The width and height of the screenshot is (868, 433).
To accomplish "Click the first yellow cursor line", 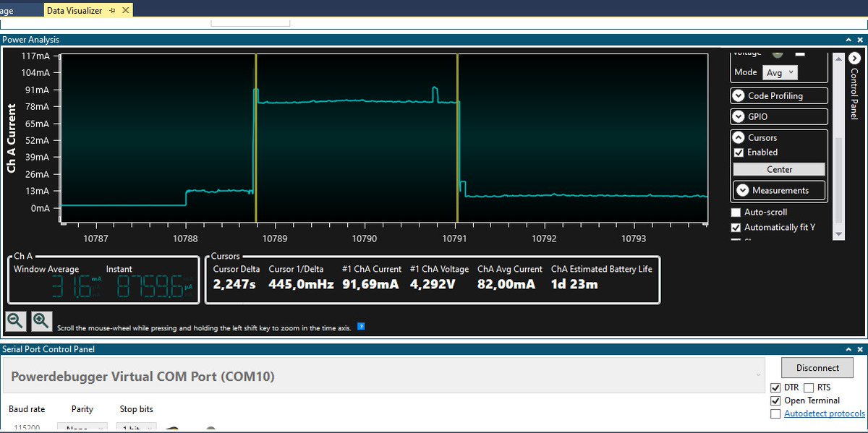I will point(256,137).
